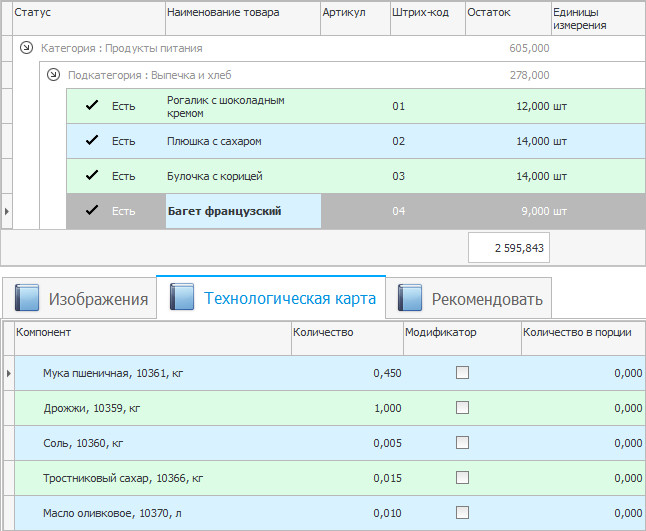
Task: Click barcode 03 in Булочка row
Action: tap(398, 176)
